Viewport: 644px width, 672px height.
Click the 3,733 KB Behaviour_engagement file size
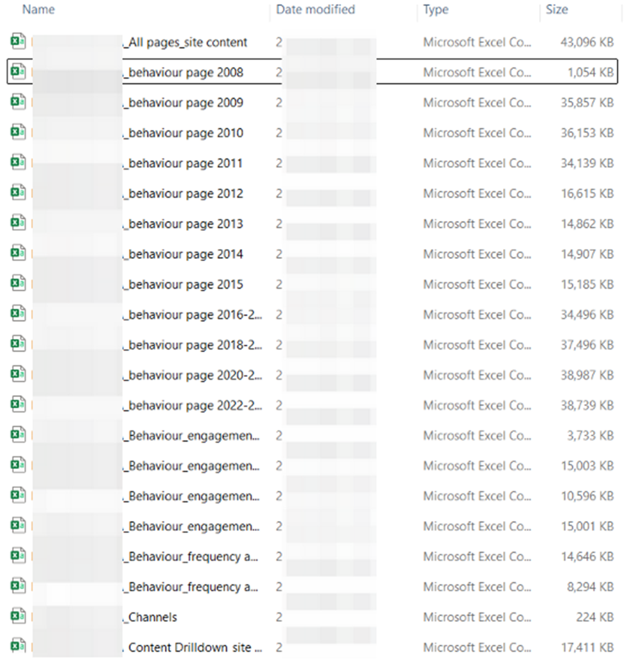(590, 435)
